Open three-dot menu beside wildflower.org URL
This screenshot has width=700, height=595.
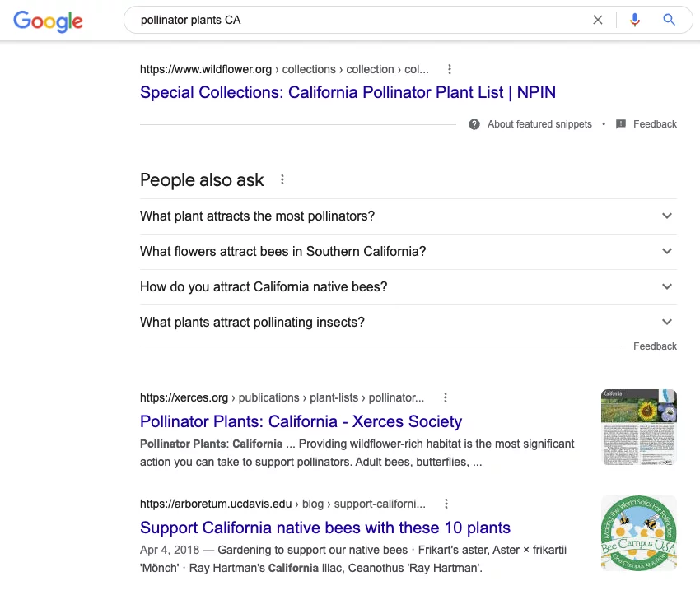point(450,69)
